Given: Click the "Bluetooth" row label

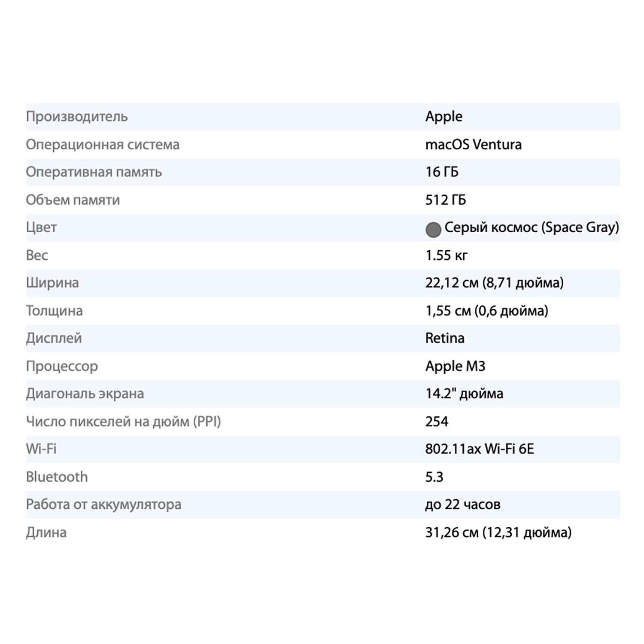Looking at the screenshot, I should (57, 477).
